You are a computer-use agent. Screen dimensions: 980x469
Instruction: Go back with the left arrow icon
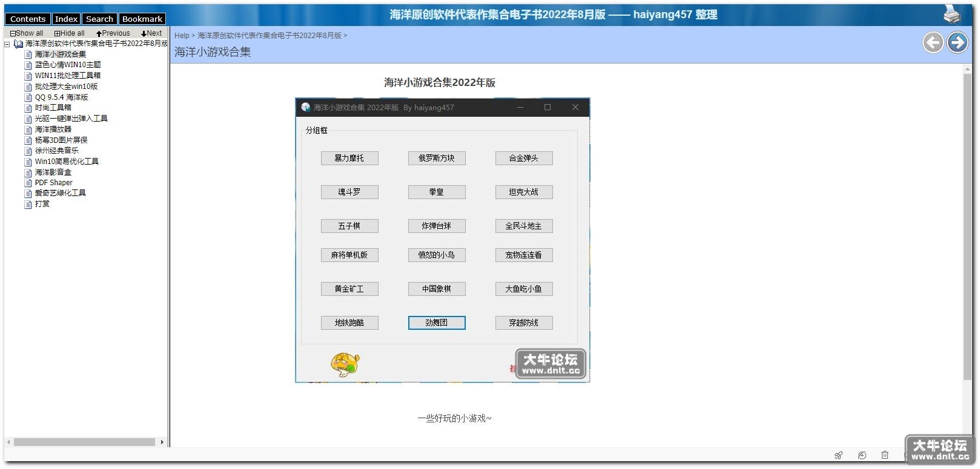coord(933,42)
